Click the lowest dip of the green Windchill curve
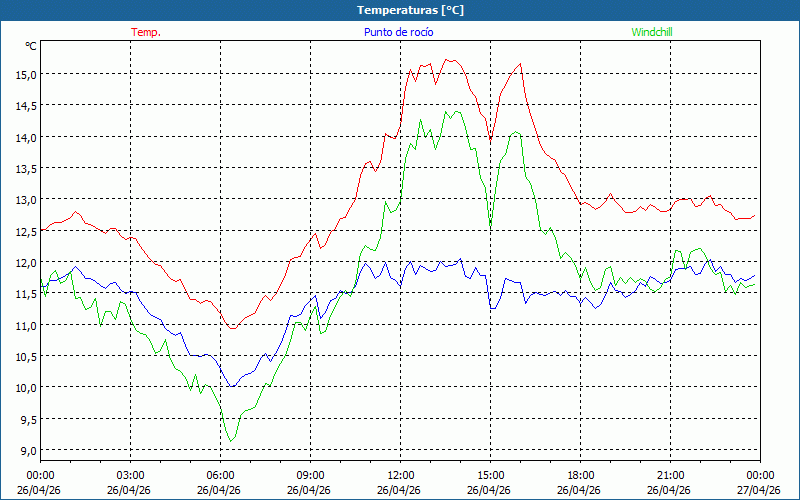The height and width of the screenshot is (500, 800). click(231, 441)
